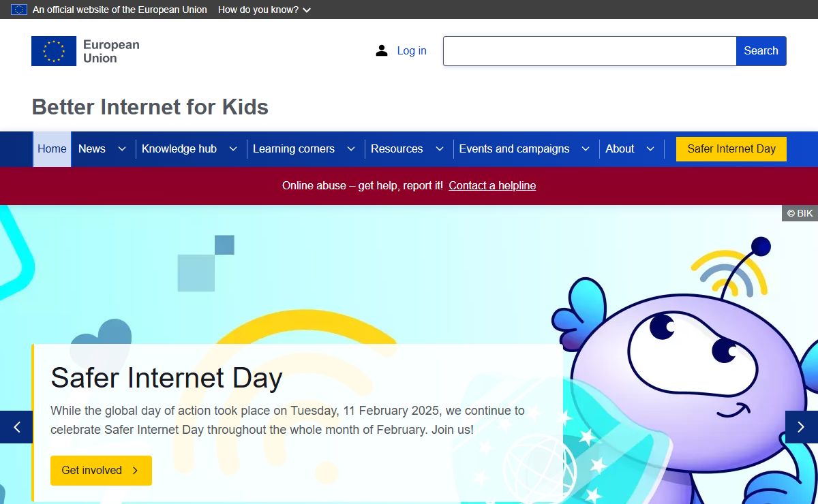Select the Home menu item
This screenshot has height=504, width=818.
click(52, 149)
